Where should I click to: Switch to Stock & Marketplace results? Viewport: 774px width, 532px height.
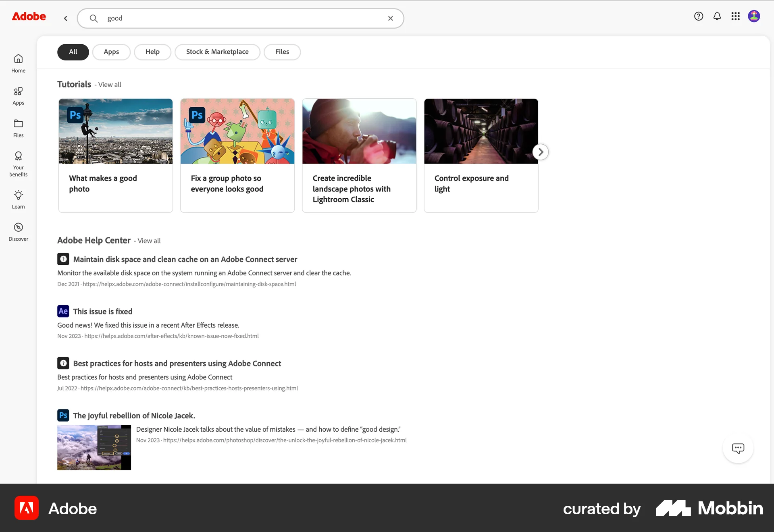click(217, 52)
